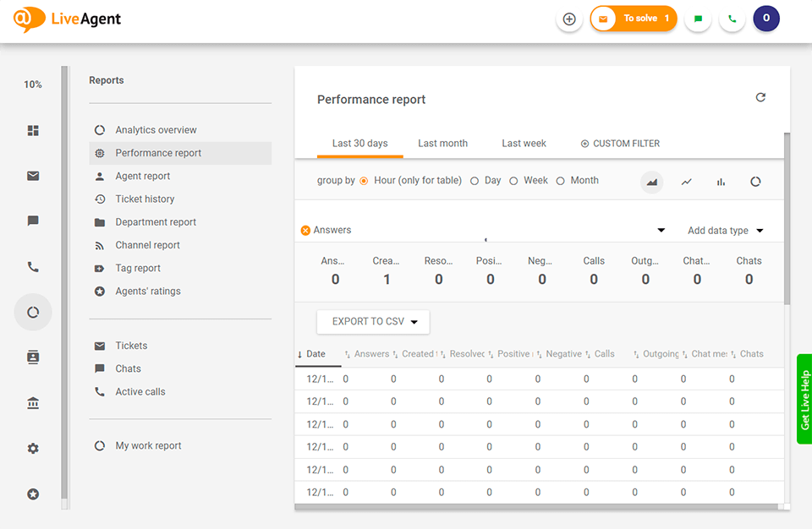
Task: Open the calls section in the sidebar
Action: coord(32,266)
